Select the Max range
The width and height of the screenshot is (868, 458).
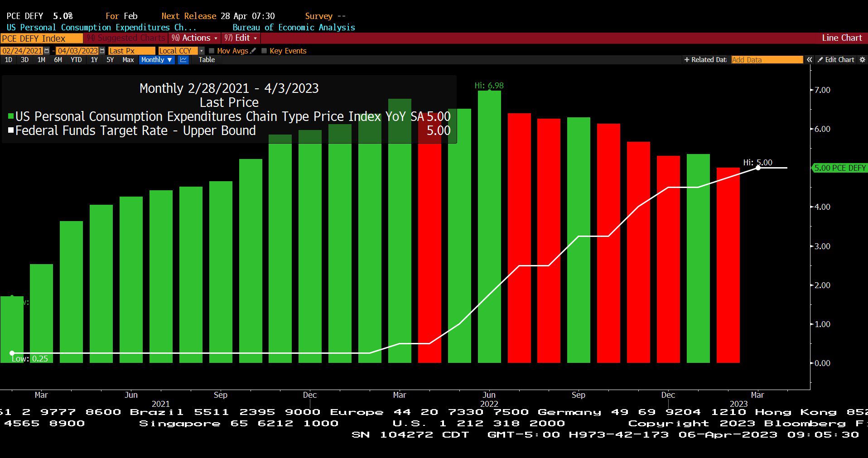(128, 60)
